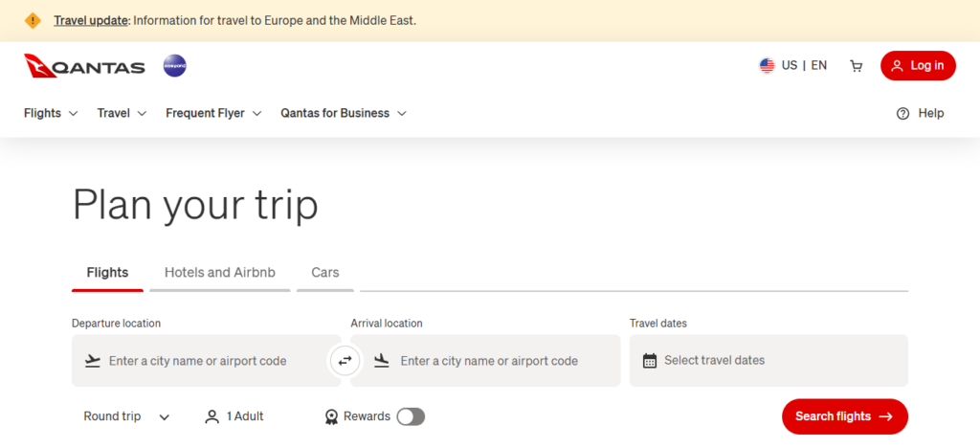This screenshot has height=448, width=980.
Task: Click the landing plane icon in Arrival field
Action: (x=382, y=361)
